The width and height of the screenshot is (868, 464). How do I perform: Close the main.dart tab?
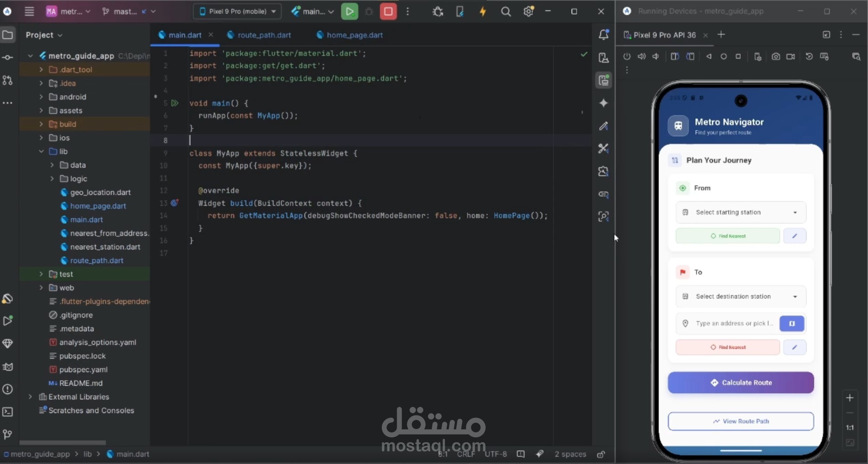[x=211, y=35]
